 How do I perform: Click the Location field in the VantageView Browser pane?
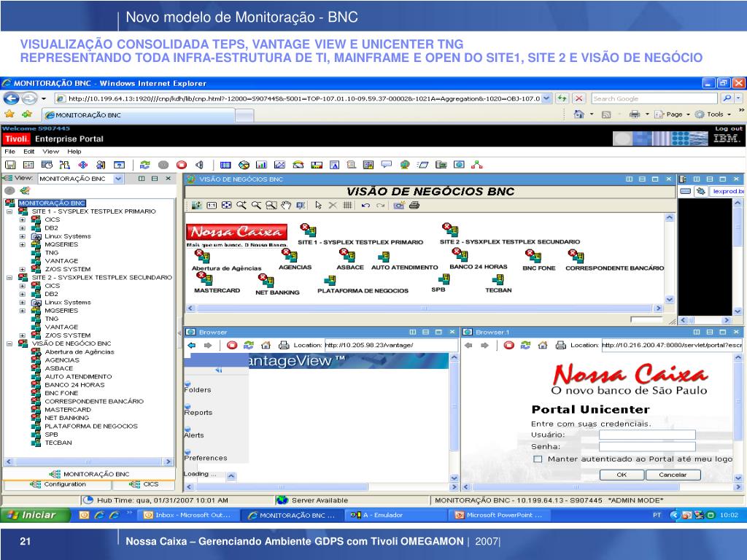tap(391, 345)
